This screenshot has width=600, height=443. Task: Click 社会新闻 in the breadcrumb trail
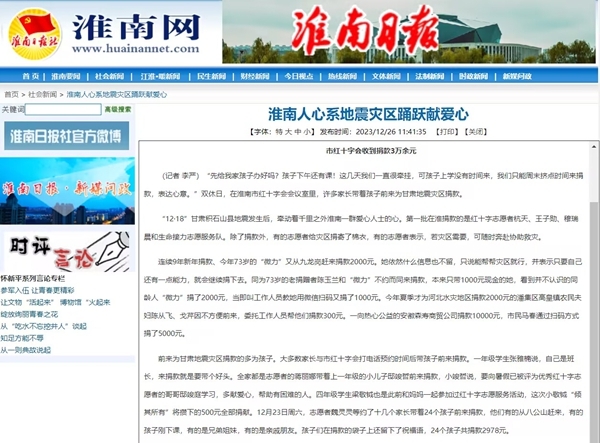42,94
